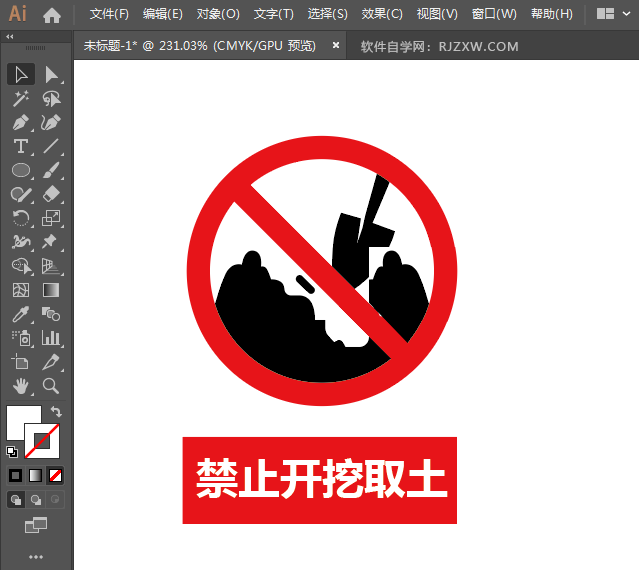The image size is (639, 570).
Task: Select the Artboard tool
Action: pyautogui.click(x=21, y=362)
